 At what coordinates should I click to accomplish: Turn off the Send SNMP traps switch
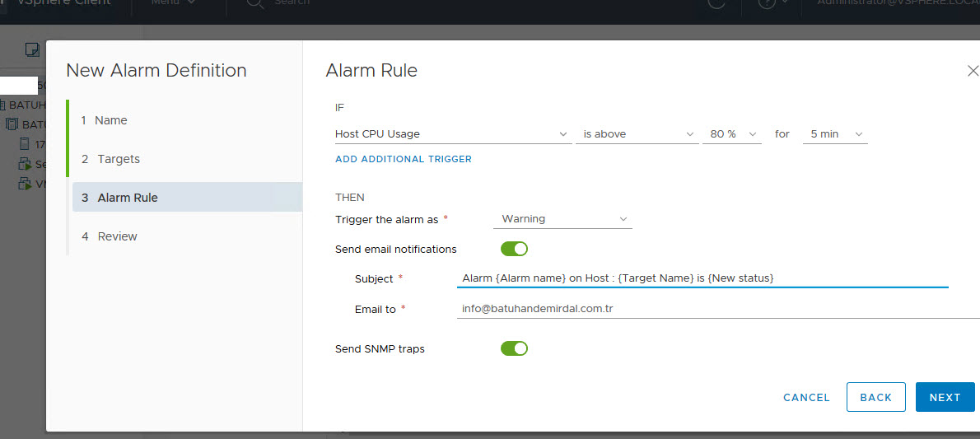pyautogui.click(x=514, y=348)
